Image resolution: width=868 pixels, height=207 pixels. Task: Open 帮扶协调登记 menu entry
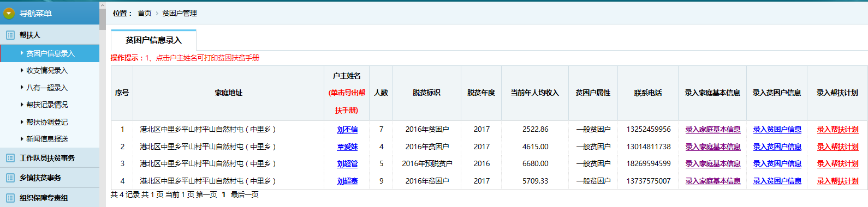(x=47, y=122)
